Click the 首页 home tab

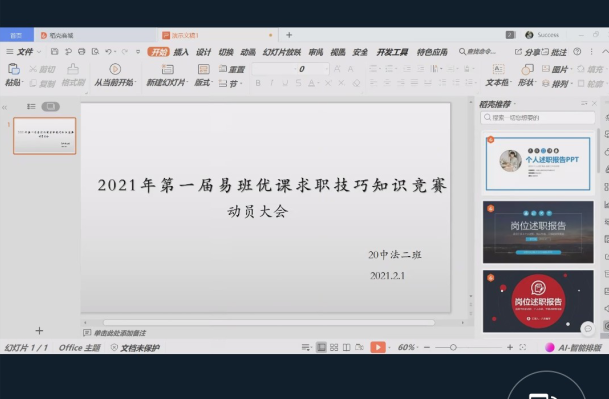16,35
